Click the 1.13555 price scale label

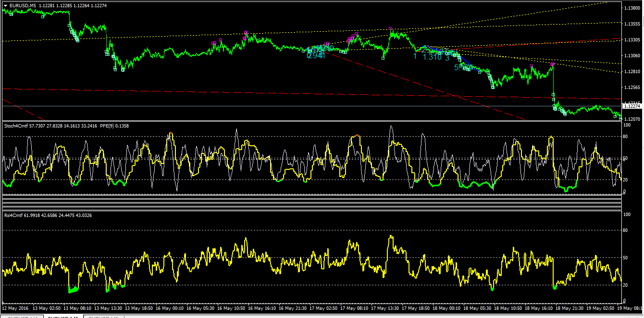(633, 24)
